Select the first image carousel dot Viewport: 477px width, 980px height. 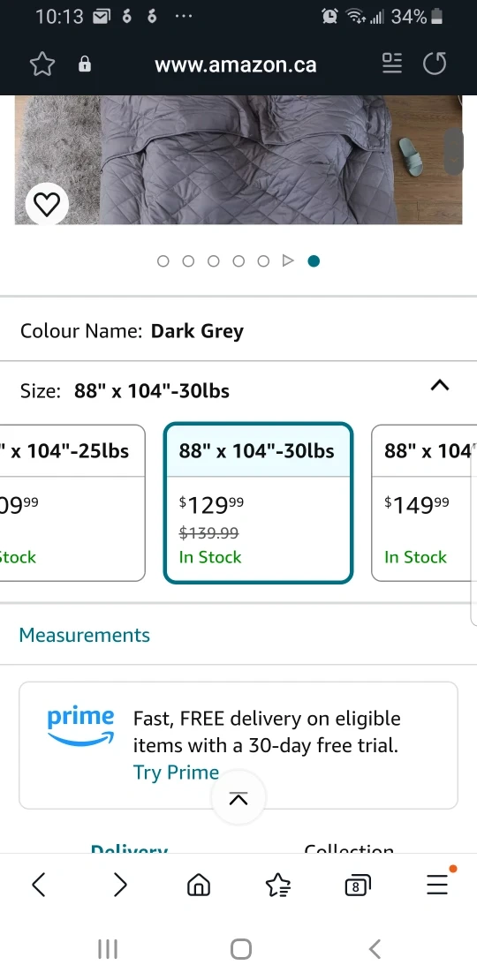click(x=163, y=261)
